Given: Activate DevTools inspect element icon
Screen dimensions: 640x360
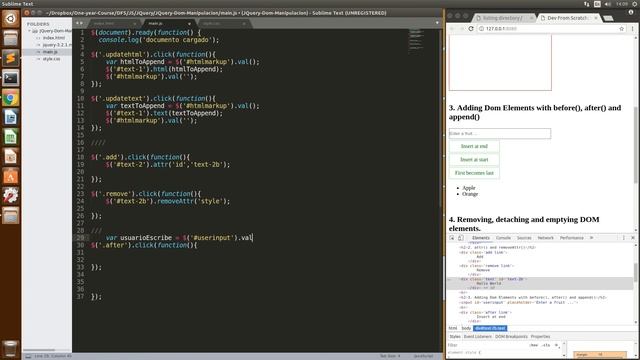Looking at the screenshot, I should coord(452,238).
